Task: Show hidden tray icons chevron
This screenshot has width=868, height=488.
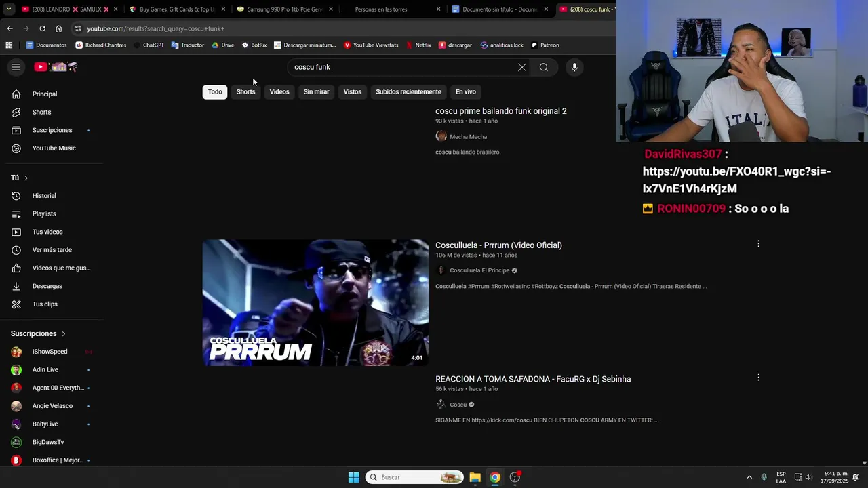Action: click(749, 477)
